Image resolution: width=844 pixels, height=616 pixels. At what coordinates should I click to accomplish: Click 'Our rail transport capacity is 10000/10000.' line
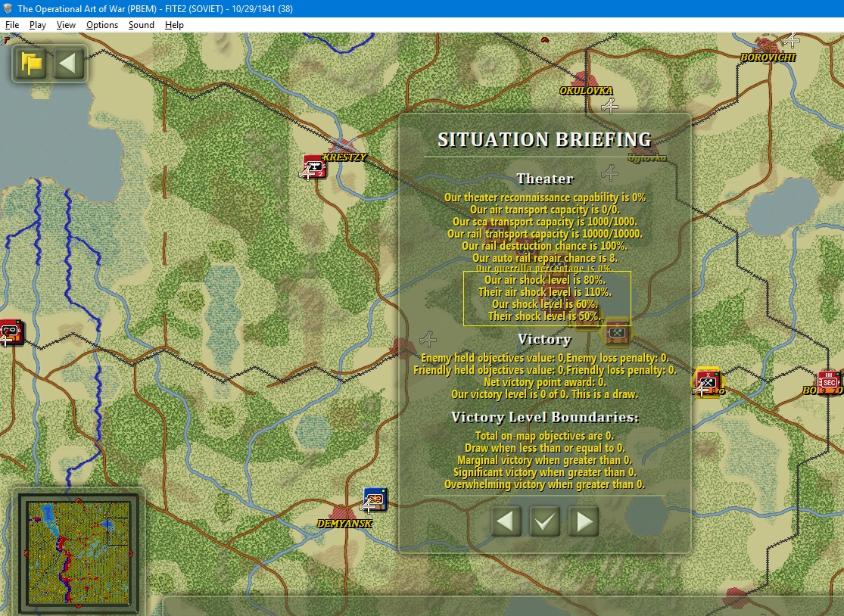[545, 234]
